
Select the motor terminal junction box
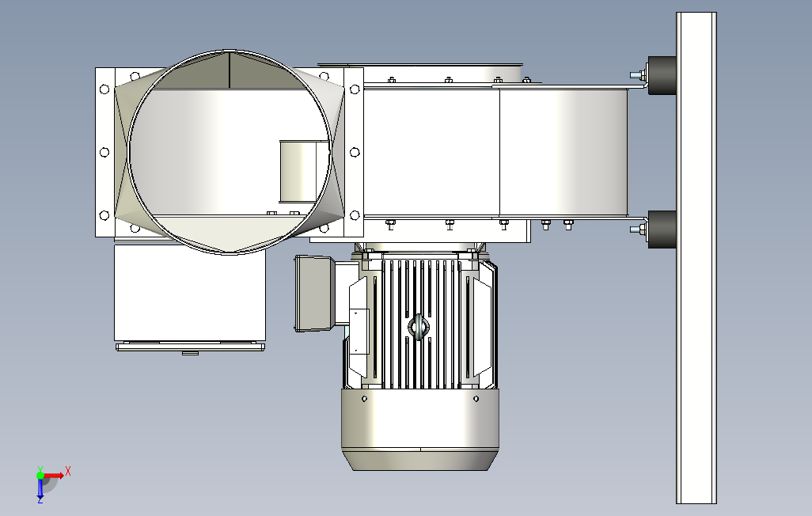coord(315,293)
